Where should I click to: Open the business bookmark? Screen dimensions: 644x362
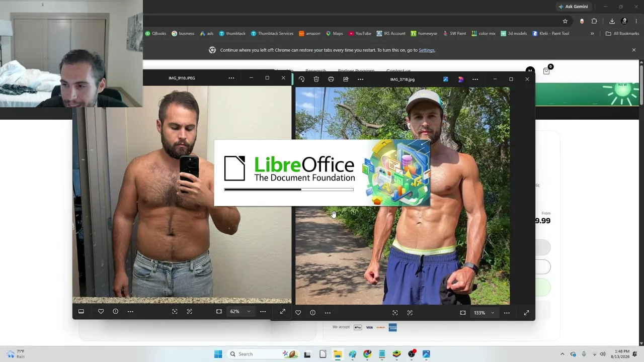(183, 34)
